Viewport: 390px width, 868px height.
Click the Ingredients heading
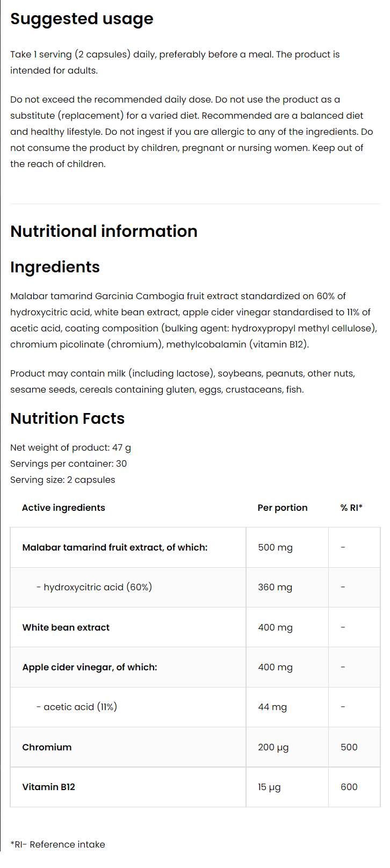(55, 267)
